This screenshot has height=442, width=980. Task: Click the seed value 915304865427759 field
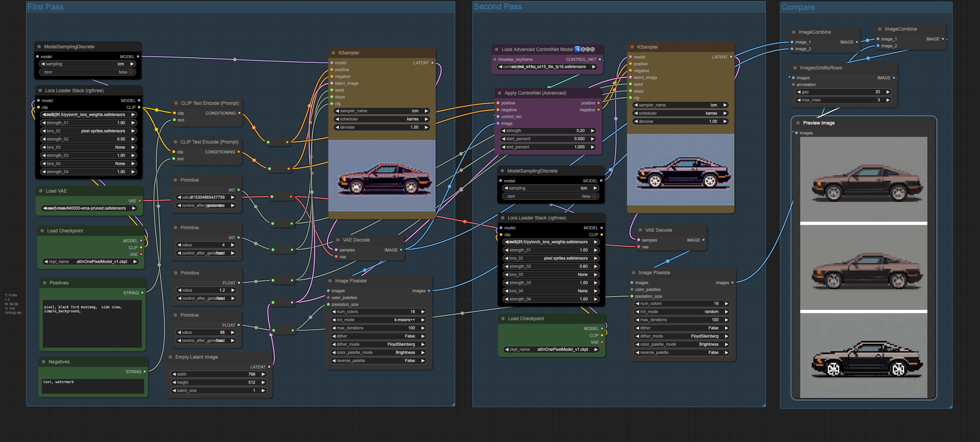206,197
